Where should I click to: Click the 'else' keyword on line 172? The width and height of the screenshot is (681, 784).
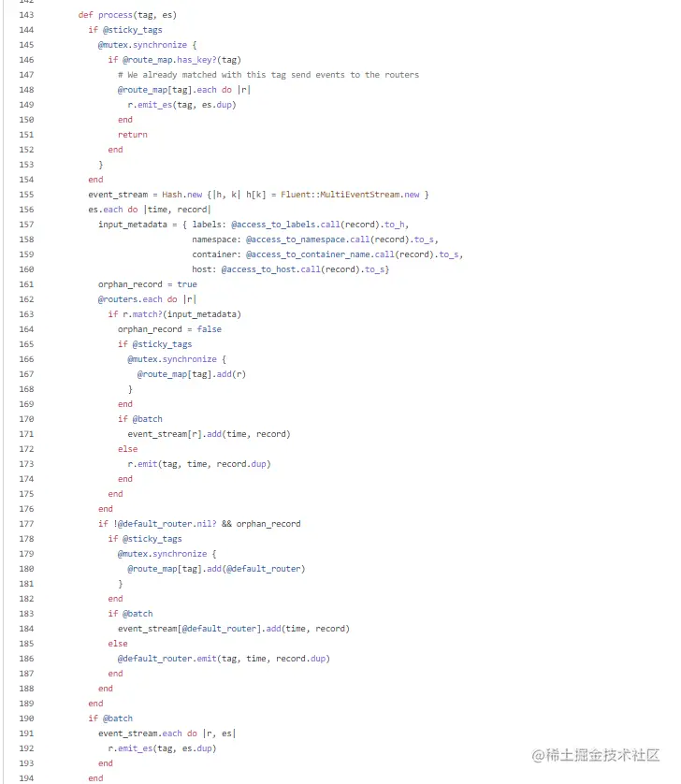[127, 449]
